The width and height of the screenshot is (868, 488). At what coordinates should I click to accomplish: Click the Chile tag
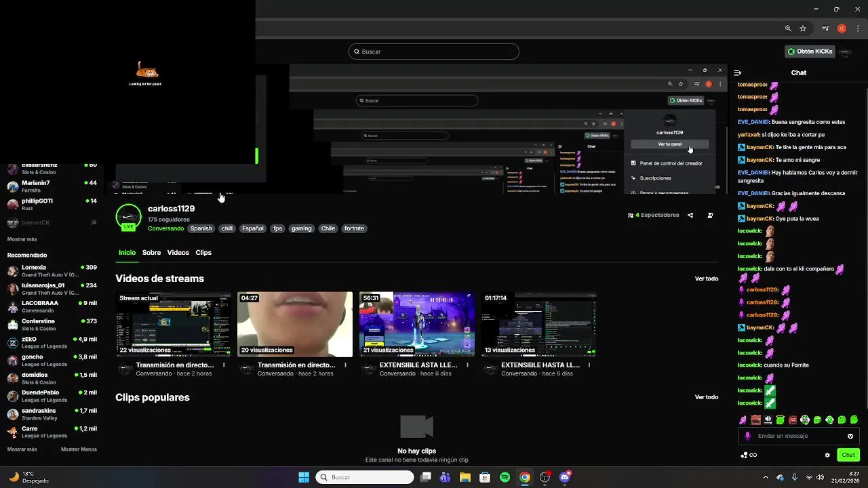328,228
